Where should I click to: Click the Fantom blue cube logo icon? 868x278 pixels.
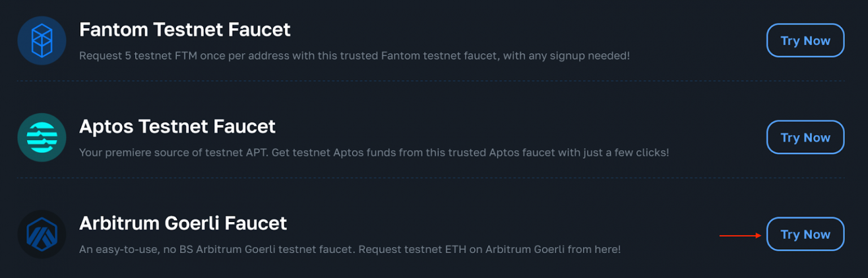click(42, 41)
